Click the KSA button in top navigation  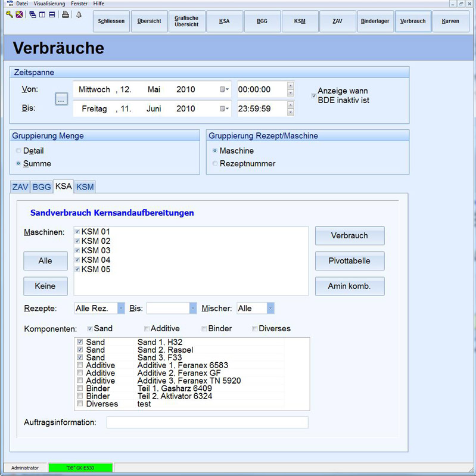pos(225,21)
